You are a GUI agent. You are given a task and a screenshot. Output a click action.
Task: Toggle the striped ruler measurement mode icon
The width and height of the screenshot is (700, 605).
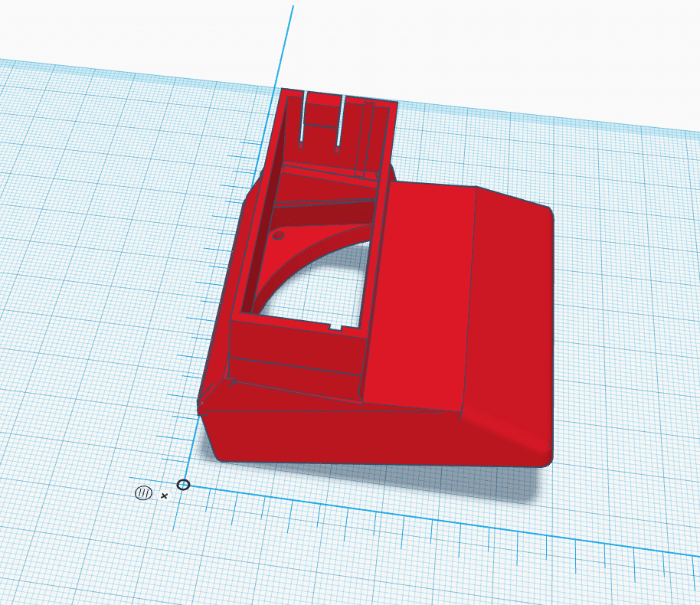click(x=143, y=493)
